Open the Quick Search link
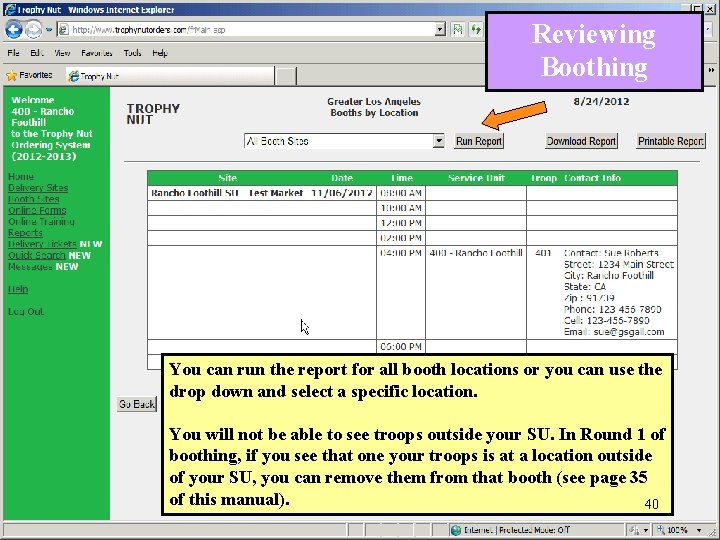Screen dimensions: 720x540 tap(37, 255)
